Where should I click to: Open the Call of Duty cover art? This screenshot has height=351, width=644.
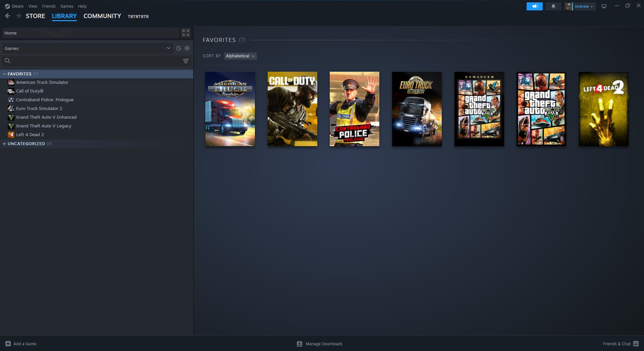[x=292, y=109]
